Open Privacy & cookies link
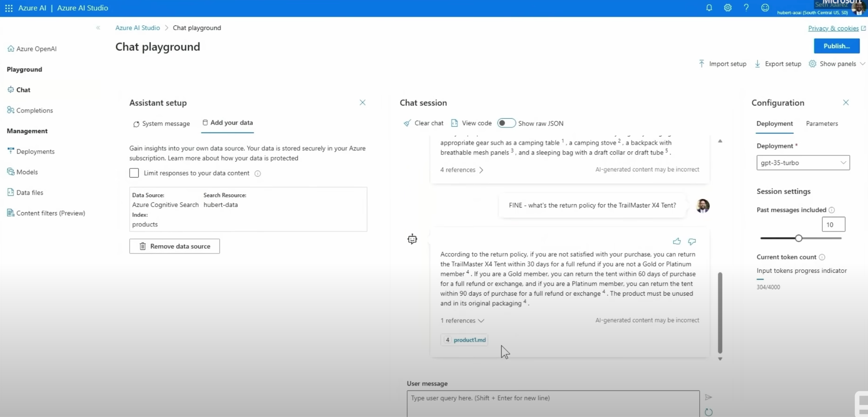 coord(837,28)
